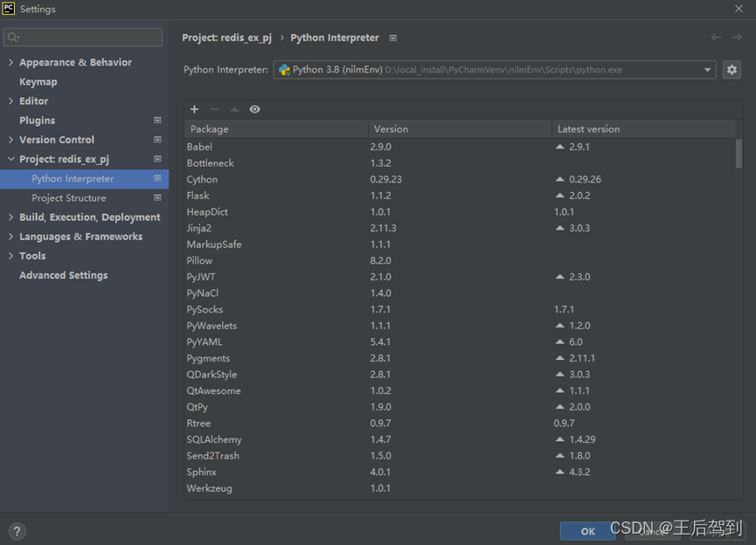Expand Version Control section
The image size is (756, 545).
(10, 139)
